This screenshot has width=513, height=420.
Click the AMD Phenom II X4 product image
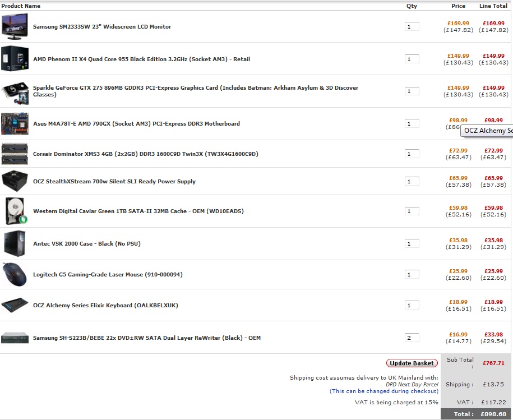point(15,58)
